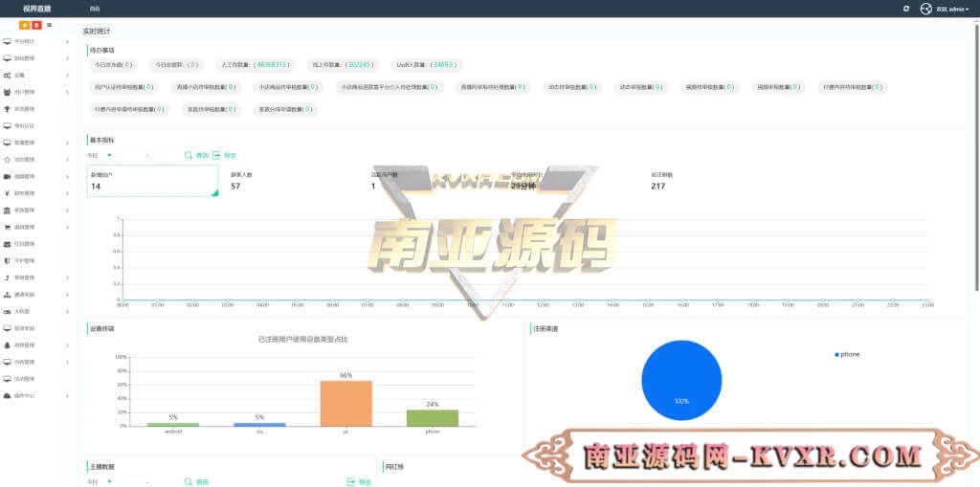
Task: Select the 新增用户 metric card
Action: pos(151,181)
